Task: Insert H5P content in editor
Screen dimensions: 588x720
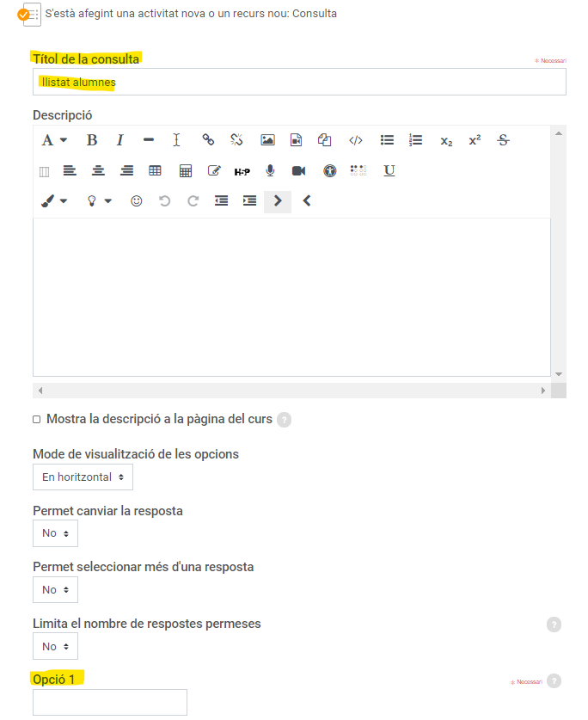Action: (242, 171)
